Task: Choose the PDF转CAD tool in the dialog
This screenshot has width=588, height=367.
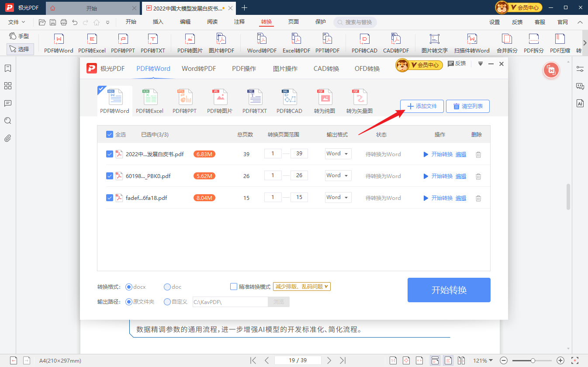Action: [289, 101]
